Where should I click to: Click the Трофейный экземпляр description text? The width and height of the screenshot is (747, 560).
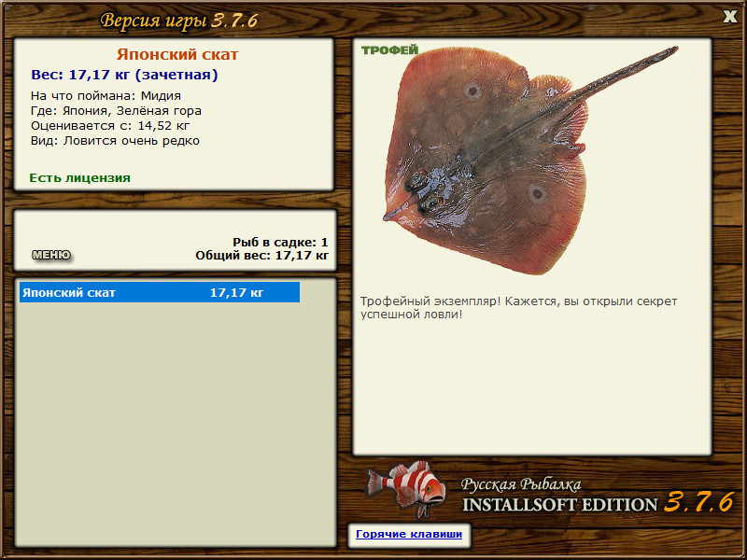(x=518, y=308)
